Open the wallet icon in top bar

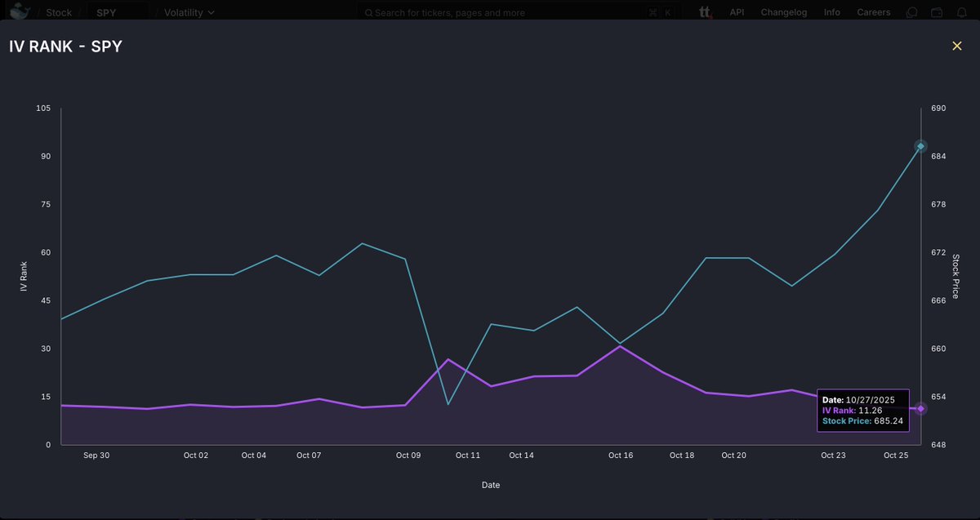tap(937, 12)
